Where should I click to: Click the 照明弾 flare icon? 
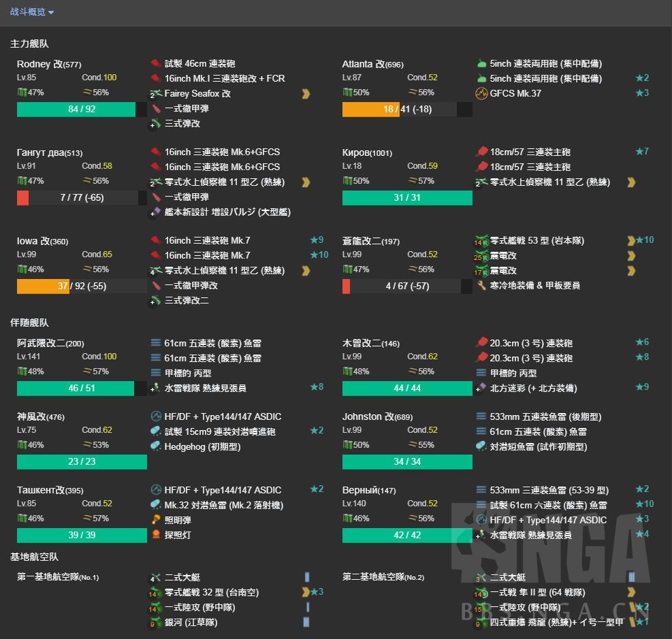[157, 521]
